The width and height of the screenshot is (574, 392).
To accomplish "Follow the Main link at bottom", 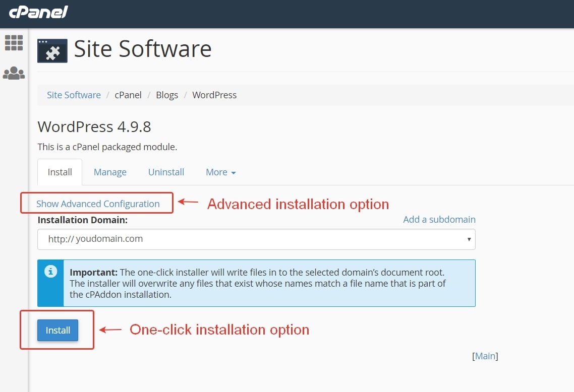I will point(485,356).
